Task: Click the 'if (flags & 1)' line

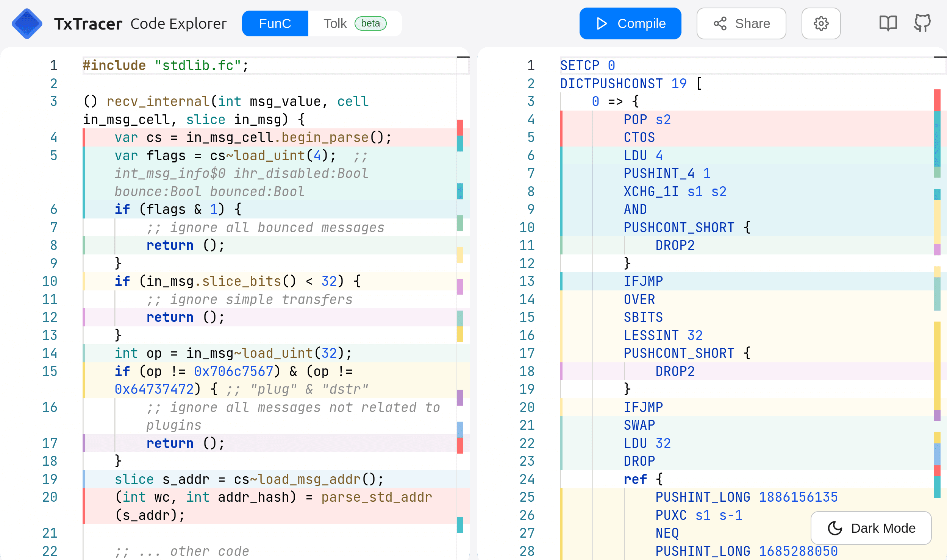Action: (178, 209)
